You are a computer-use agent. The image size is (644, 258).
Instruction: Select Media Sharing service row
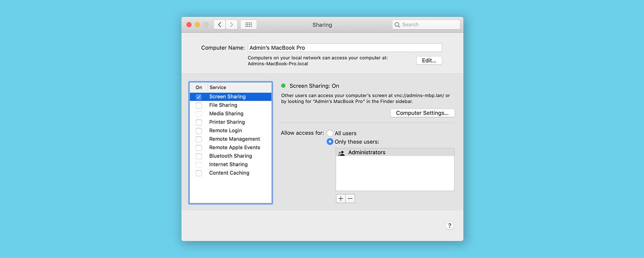pos(231,114)
